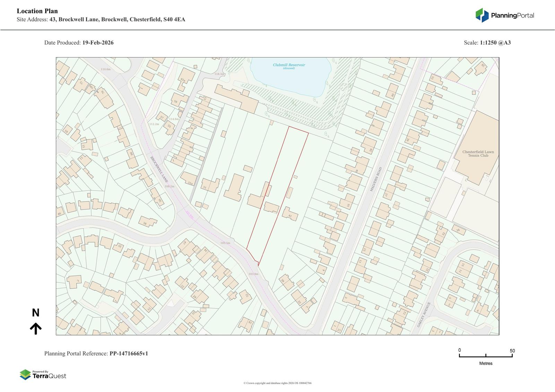The height and width of the screenshot is (392, 555).
Task: Click the north arrow symbol
Action: [36, 328]
